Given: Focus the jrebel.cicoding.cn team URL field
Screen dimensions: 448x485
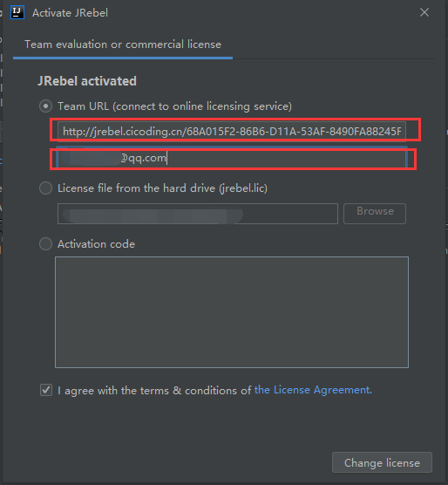Looking at the screenshot, I should tap(232, 132).
